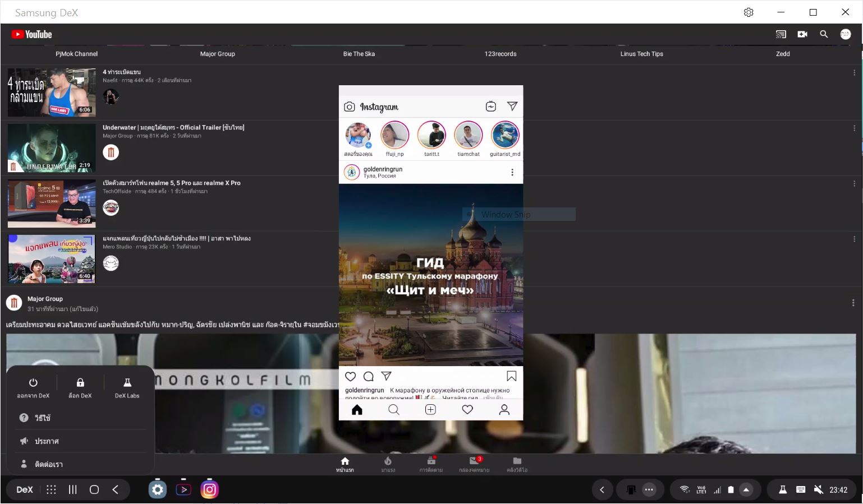
Task: Open DeX Labs from the DeX menu
Action: 127,387
